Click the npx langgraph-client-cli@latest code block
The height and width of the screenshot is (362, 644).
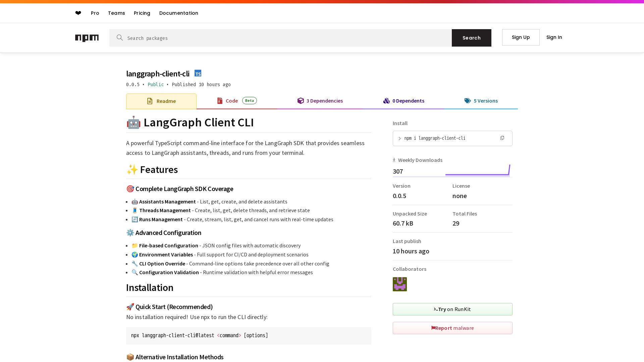click(249, 336)
